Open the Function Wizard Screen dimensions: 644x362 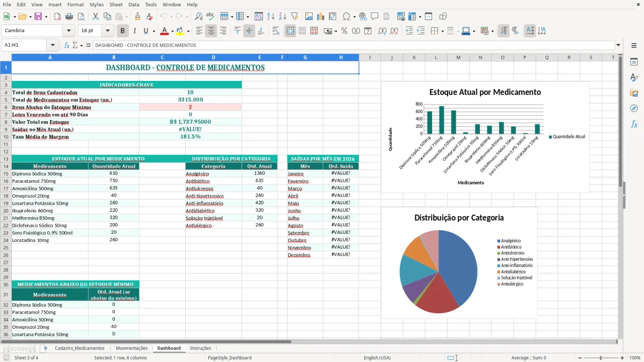[67, 45]
